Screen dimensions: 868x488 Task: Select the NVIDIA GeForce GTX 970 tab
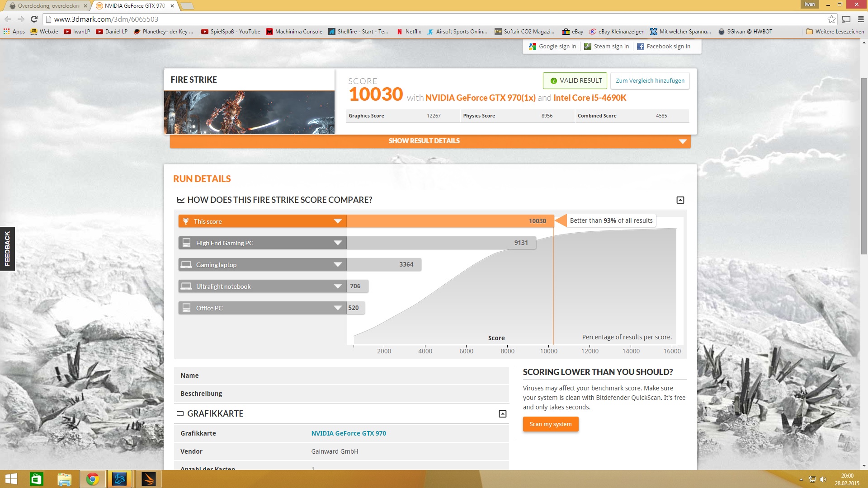pos(134,6)
